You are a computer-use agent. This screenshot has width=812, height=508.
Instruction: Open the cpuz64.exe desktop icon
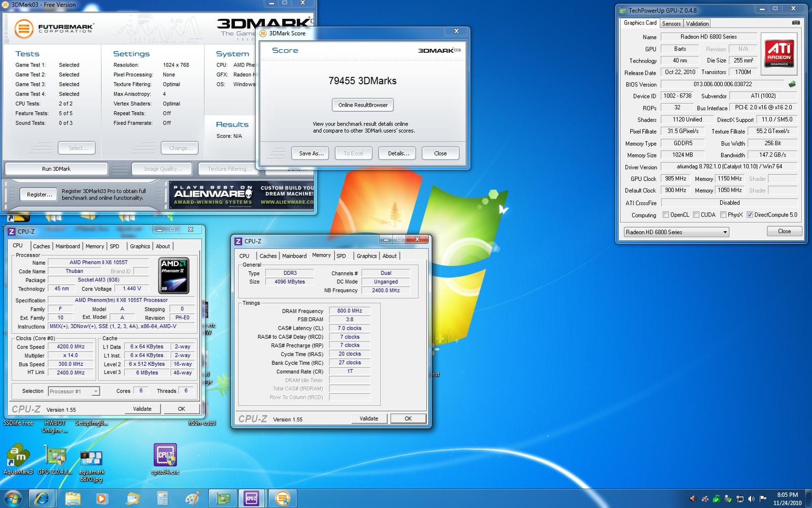(x=165, y=459)
